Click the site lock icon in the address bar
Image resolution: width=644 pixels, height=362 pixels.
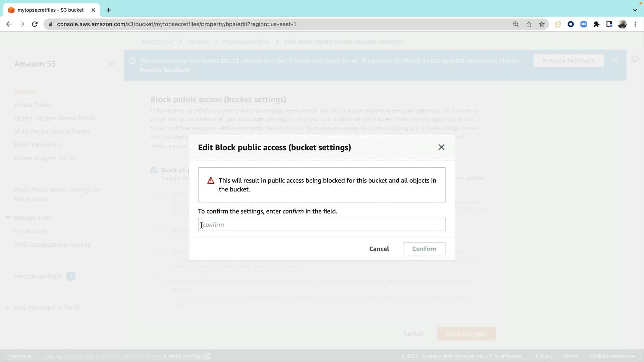51,24
